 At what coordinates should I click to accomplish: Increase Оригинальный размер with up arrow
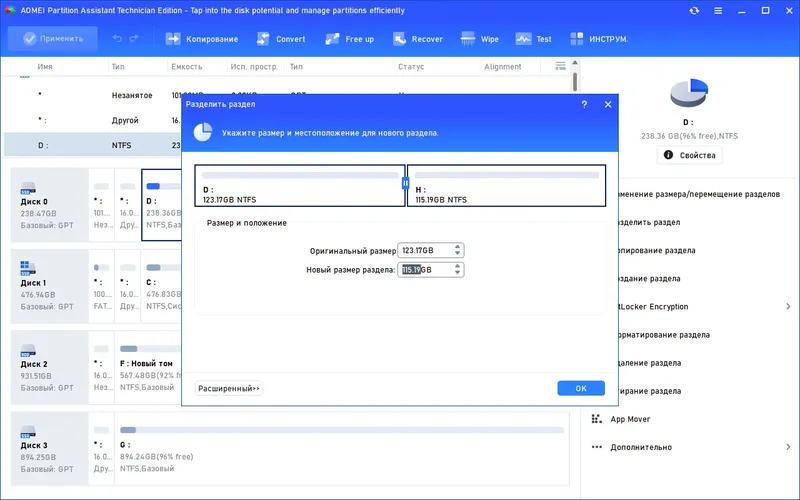[x=457, y=247]
